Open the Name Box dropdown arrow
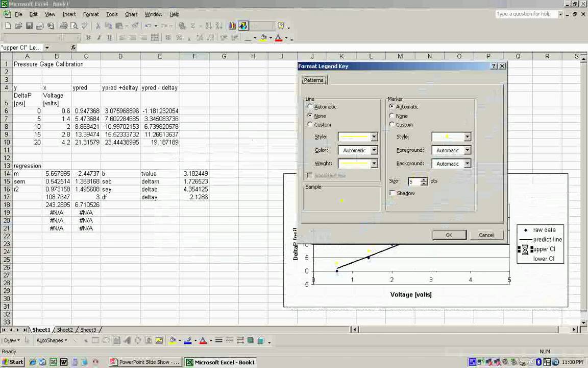588x368 pixels. point(47,48)
